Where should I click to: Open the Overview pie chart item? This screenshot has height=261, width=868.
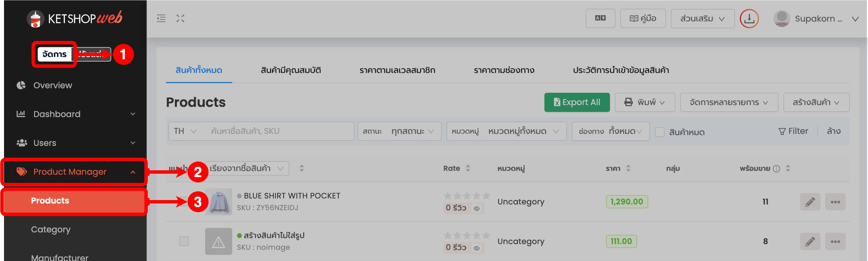52,86
